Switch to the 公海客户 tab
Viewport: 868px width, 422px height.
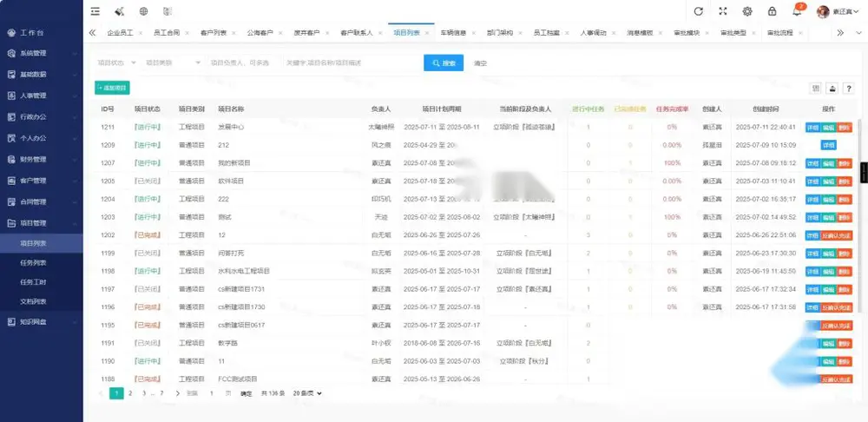[260, 33]
